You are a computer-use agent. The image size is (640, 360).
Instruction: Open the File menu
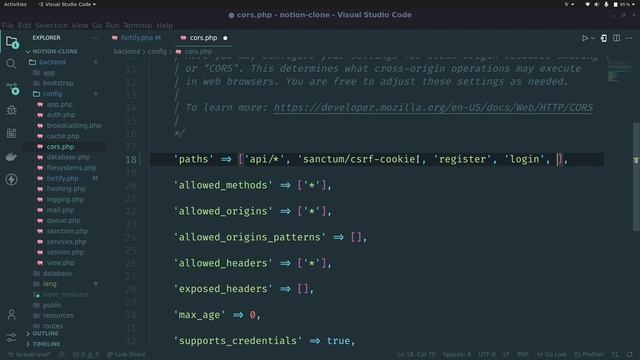(x=8, y=25)
